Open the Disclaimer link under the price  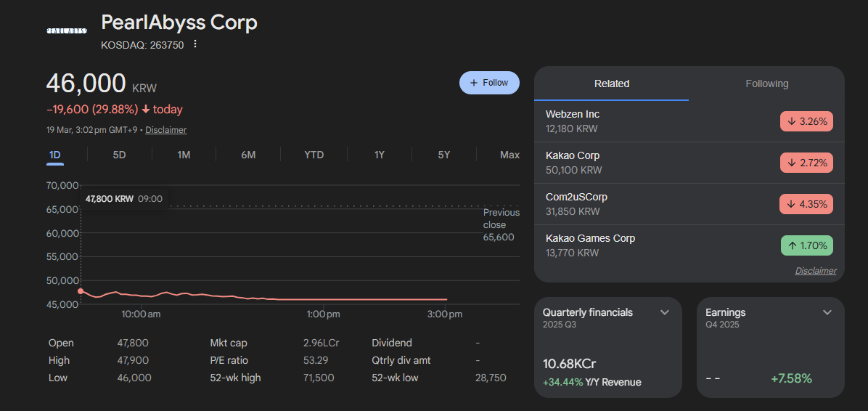click(x=165, y=130)
